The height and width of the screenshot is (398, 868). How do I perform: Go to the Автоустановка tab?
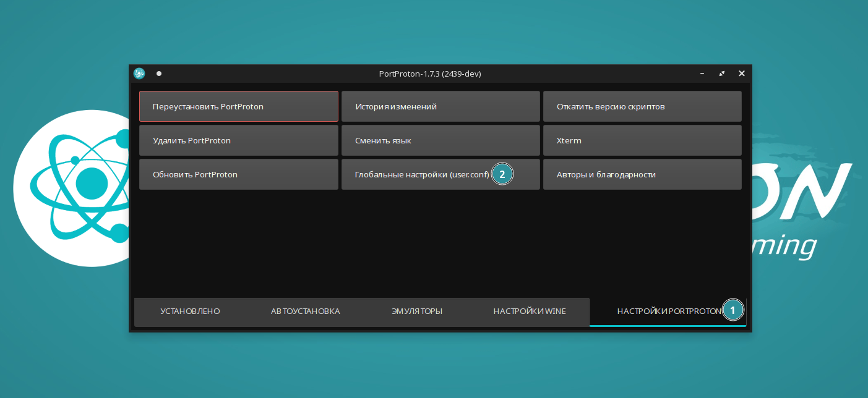point(305,311)
